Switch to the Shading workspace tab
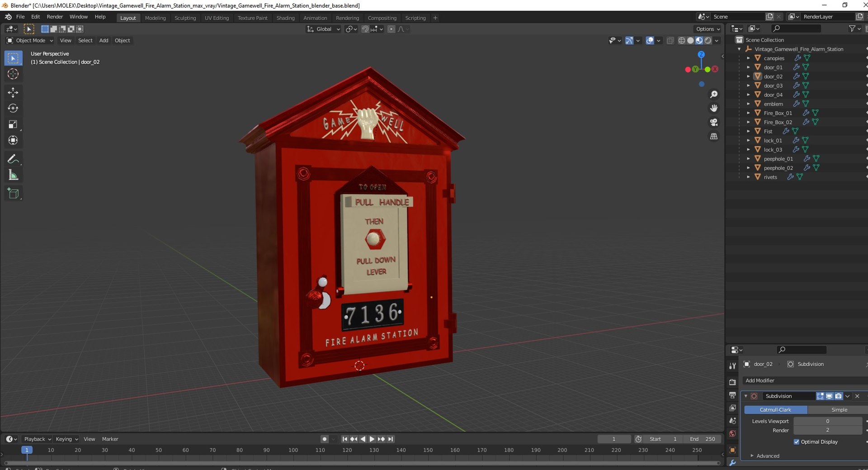 (286, 18)
